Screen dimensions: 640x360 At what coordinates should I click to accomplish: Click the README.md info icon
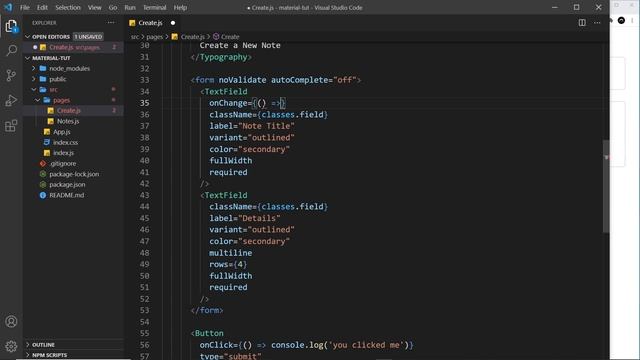click(43, 195)
